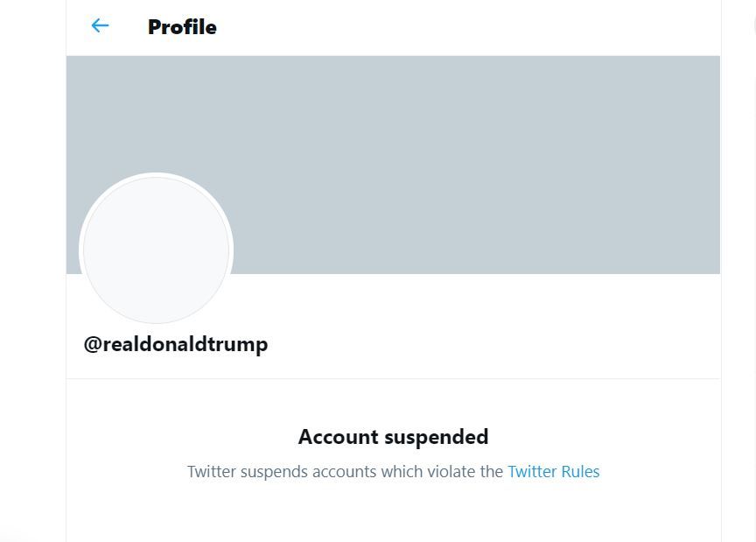
Task: Click the word "suspends" in the notice
Action: pyautogui.click(x=274, y=471)
